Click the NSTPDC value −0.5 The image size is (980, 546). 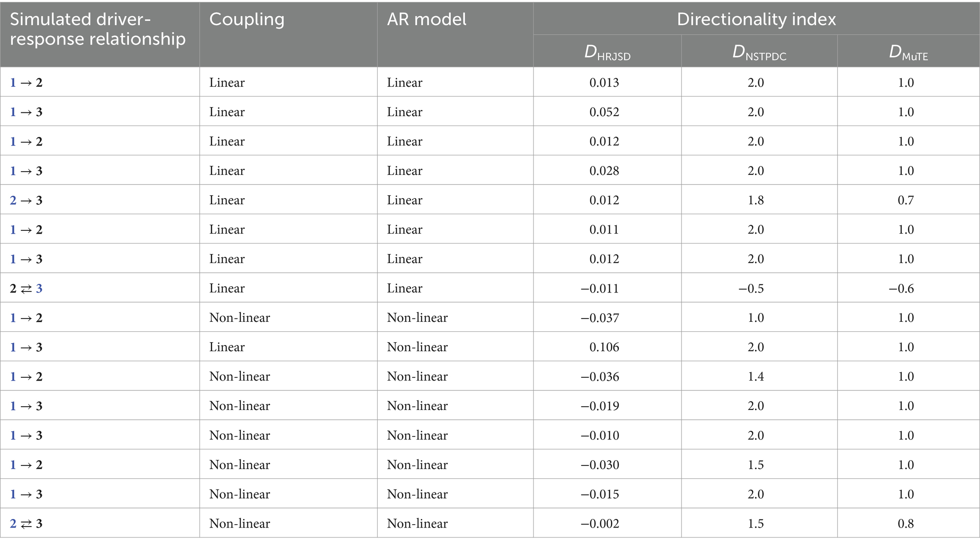[x=751, y=288]
